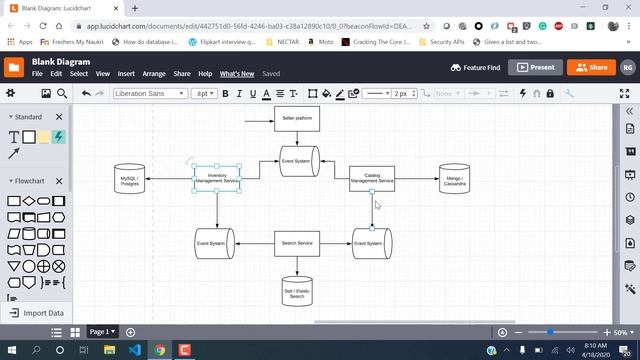The width and height of the screenshot is (640, 360).
Task: Click the Blank Diagram document title
Action: point(61,62)
